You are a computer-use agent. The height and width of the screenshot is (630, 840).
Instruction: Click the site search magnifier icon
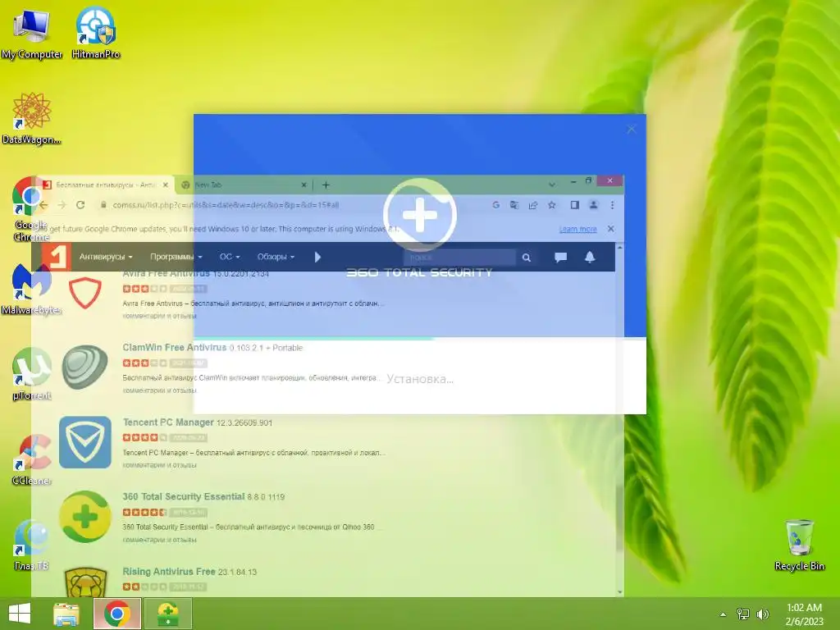pos(527,257)
